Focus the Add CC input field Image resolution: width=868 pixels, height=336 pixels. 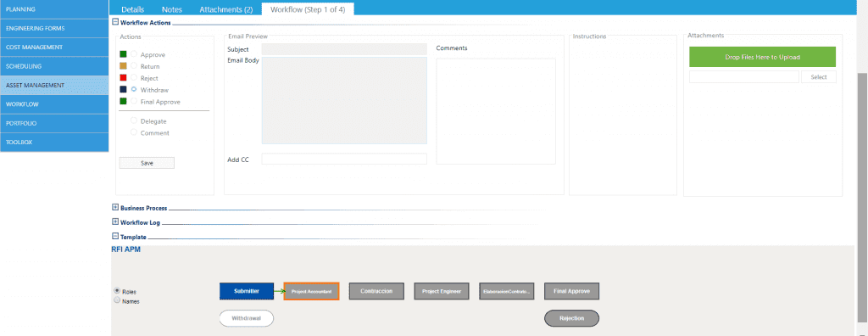point(344,160)
